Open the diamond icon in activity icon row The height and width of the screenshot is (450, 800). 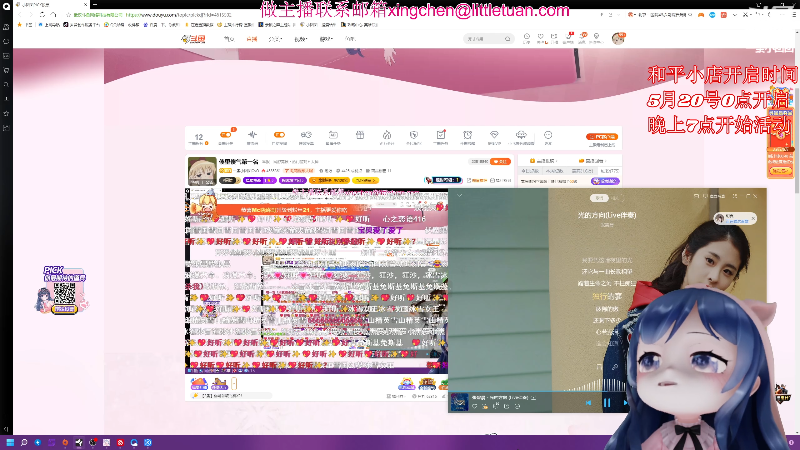(x=494, y=136)
